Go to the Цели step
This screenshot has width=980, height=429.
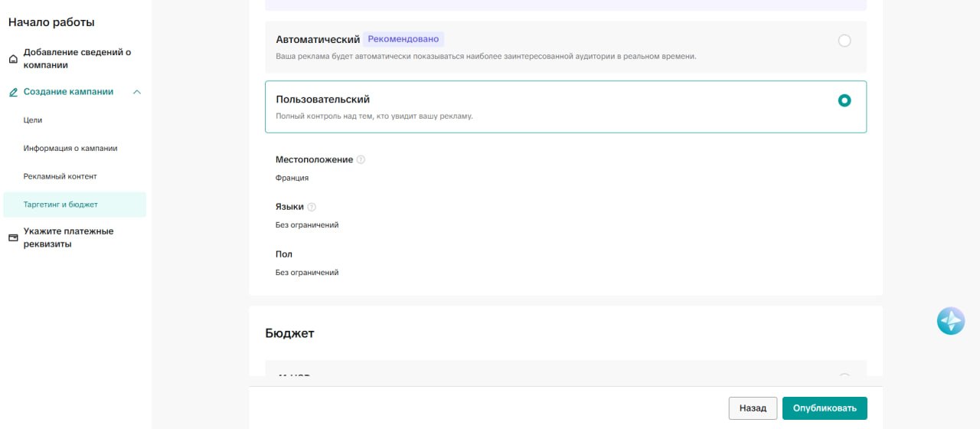point(33,120)
